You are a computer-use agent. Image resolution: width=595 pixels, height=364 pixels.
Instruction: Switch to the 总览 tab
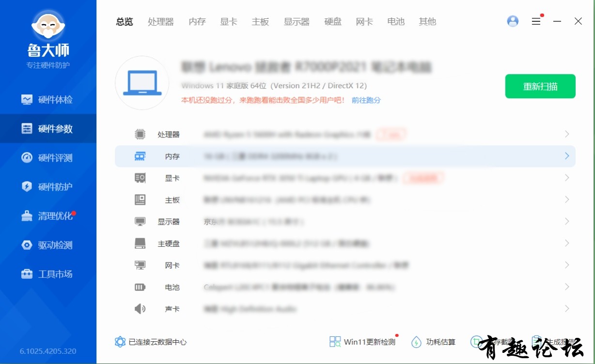(x=125, y=21)
